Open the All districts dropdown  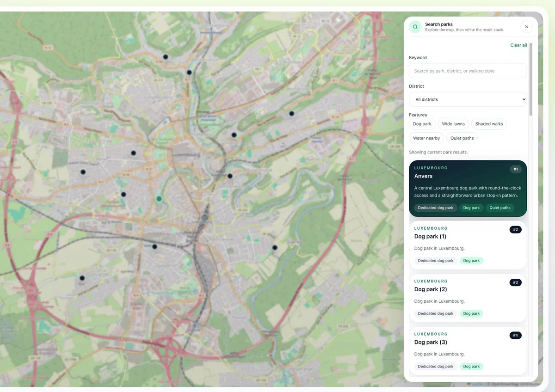point(468,99)
